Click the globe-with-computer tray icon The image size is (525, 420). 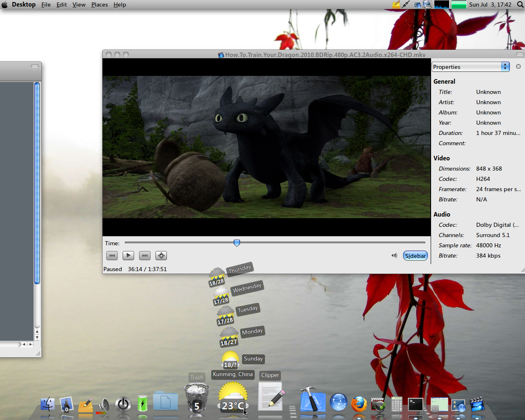pos(427,5)
